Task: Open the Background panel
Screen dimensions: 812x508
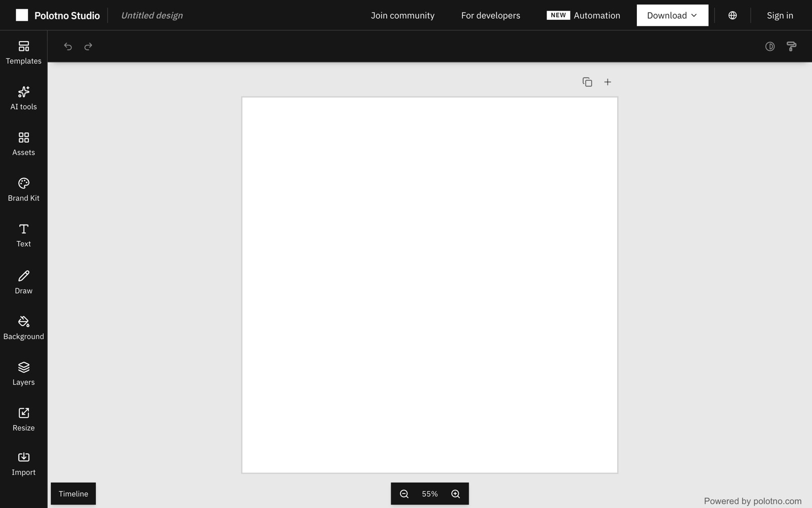Action: tap(23, 328)
